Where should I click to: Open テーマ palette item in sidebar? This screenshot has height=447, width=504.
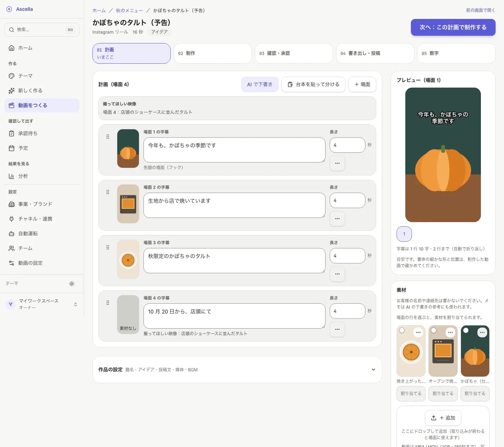coord(42,76)
